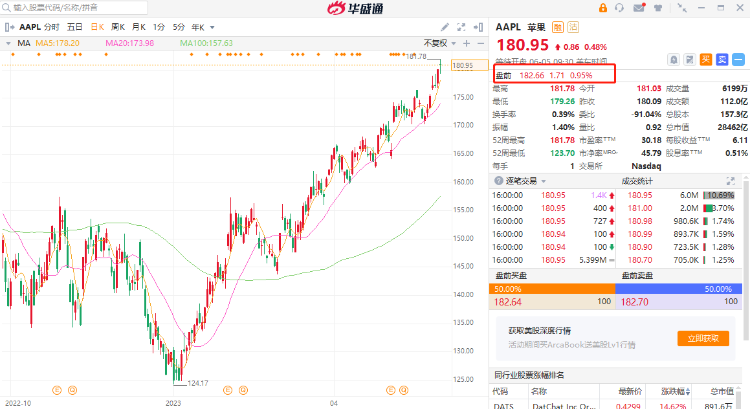Screen dimensions: 750x409
Task: Click the orange 50.00% pre-market bid bar
Action: (552, 289)
